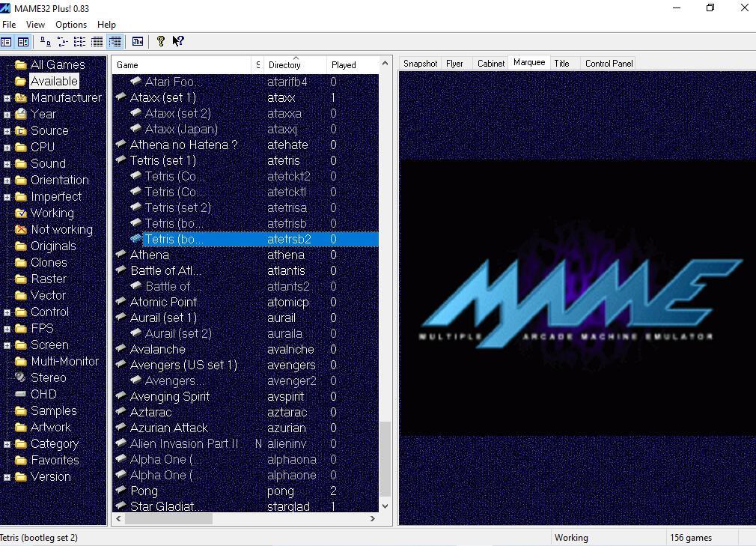The height and width of the screenshot is (546, 756).
Task: Expand the Manufacturer folder
Action: pos(7,98)
